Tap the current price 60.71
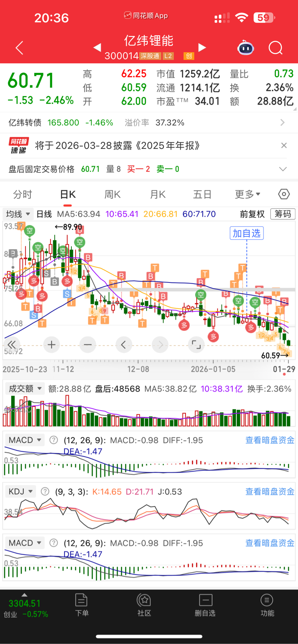 coord(31,81)
